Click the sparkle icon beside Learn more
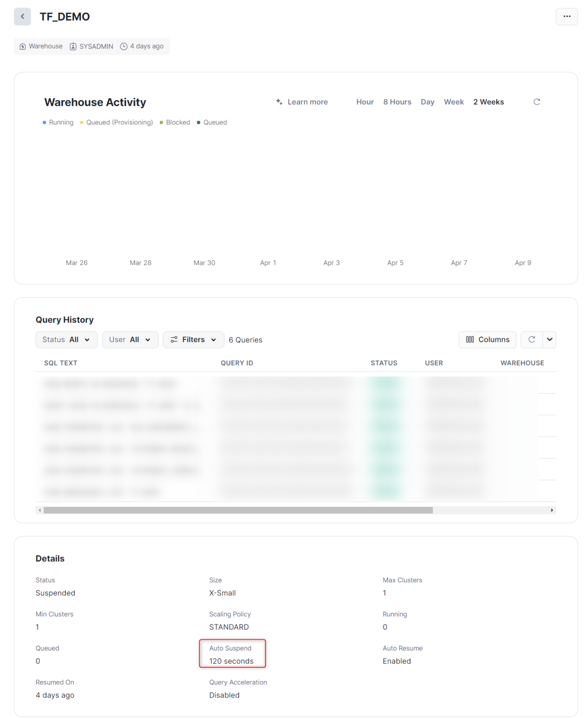This screenshot has height=719, width=588. [x=278, y=102]
